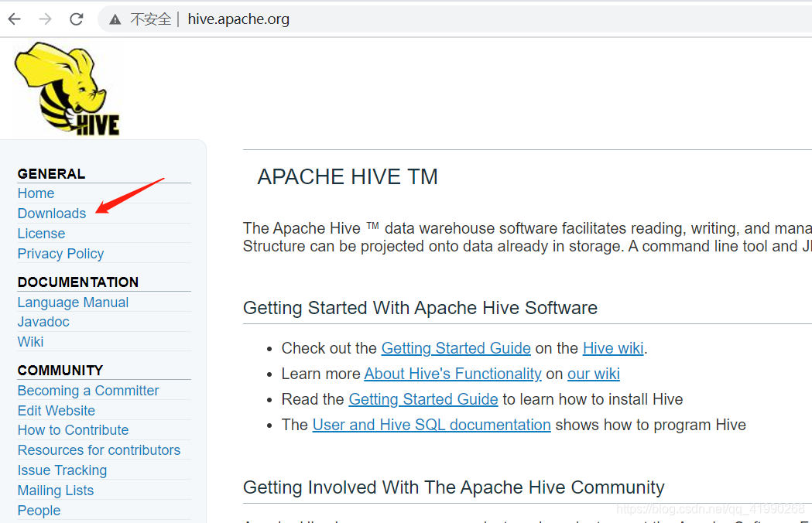The image size is (812, 523).
Task: Click Getting Started Guide link in install bullet
Action: (x=423, y=399)
